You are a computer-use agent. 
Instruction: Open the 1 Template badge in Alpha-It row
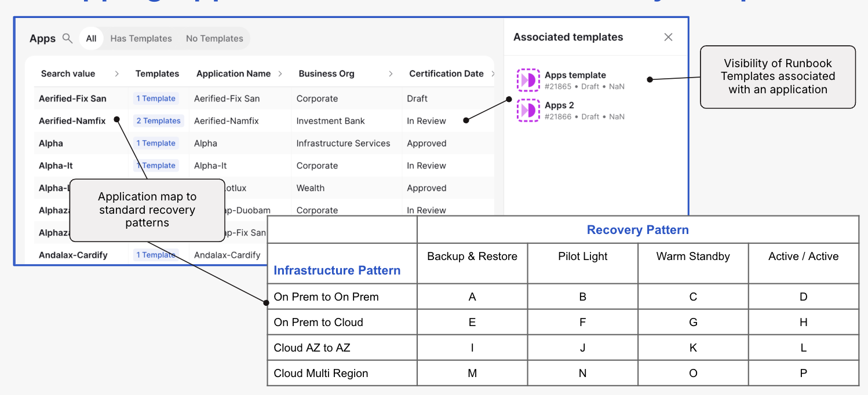pyautogui.click(x=156, y=165)
